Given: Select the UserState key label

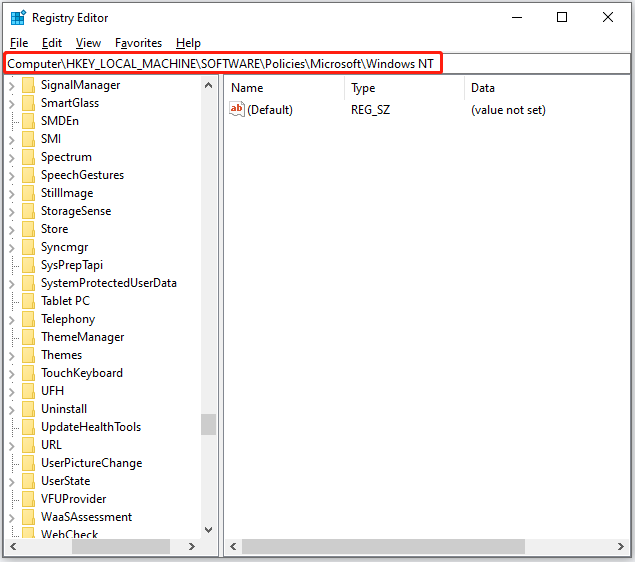Looking at the screenshot, I should coord(66,481).
